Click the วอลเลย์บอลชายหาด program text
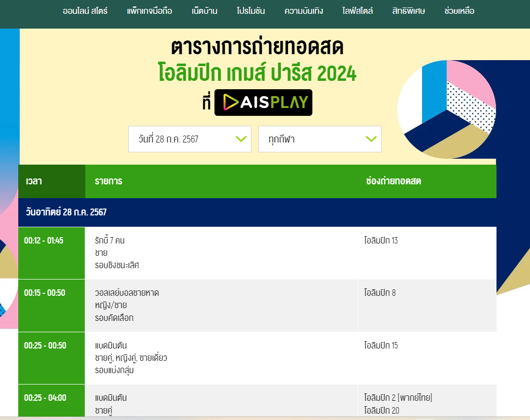This screenshot has height=420, width=530. (x=127, y=293)
